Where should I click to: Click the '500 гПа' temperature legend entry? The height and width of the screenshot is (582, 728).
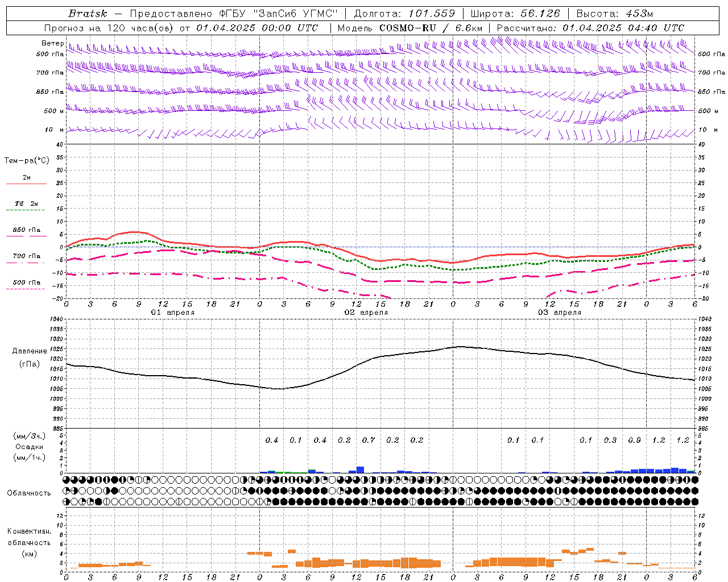pyautogui.click(x=27, y=282)
